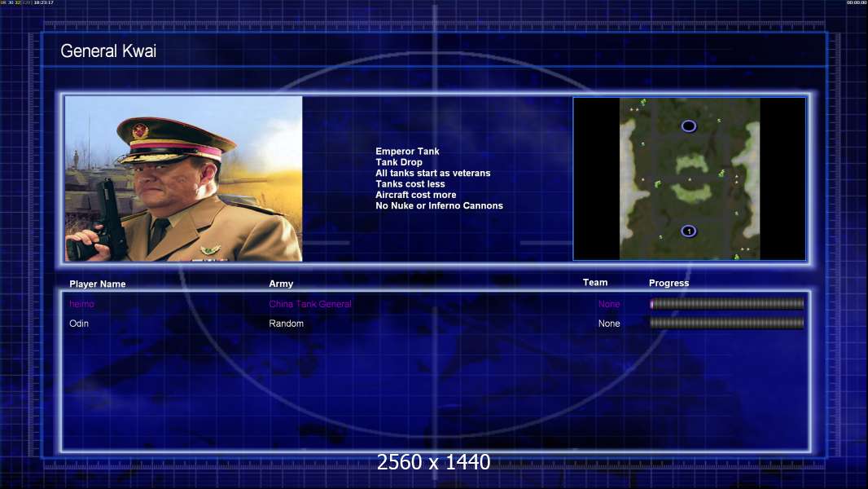Click the map preview thumbnail
Image resolution: width=868 pixels, height=489 pixels.
click(x=689, y=178)
